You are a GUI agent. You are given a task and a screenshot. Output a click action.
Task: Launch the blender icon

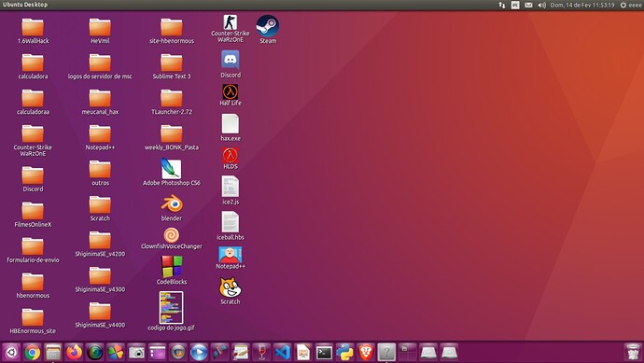tap(172, 203)
